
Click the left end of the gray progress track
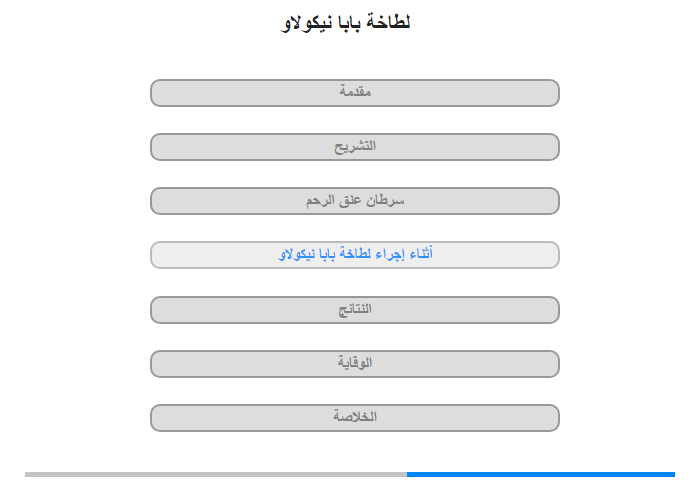27,474
